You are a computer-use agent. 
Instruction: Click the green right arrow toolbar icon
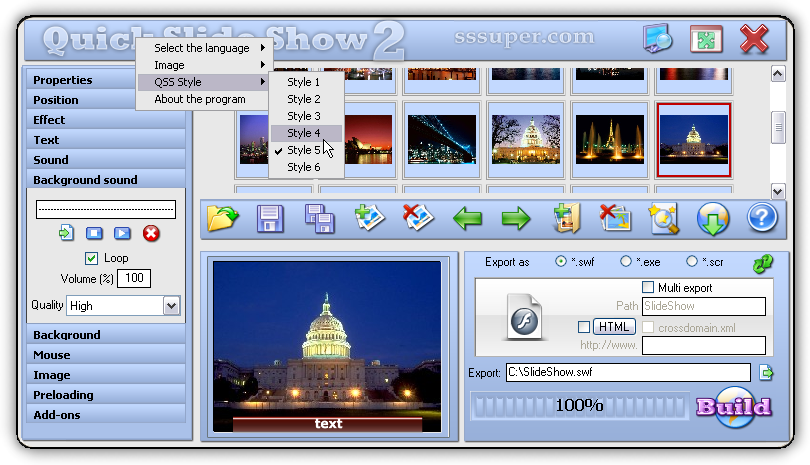click(x=516, y=217)
